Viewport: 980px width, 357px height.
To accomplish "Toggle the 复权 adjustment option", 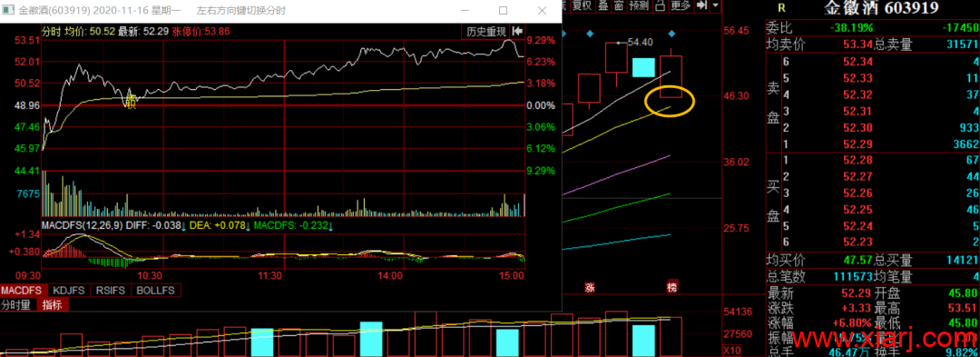I will pyautogui.click(x=583, y=5).
